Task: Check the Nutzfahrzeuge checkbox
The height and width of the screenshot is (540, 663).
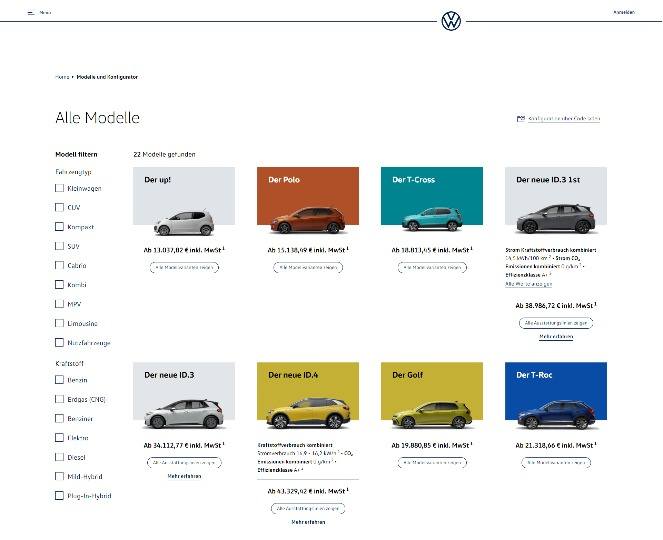Action: click(60, 343)
